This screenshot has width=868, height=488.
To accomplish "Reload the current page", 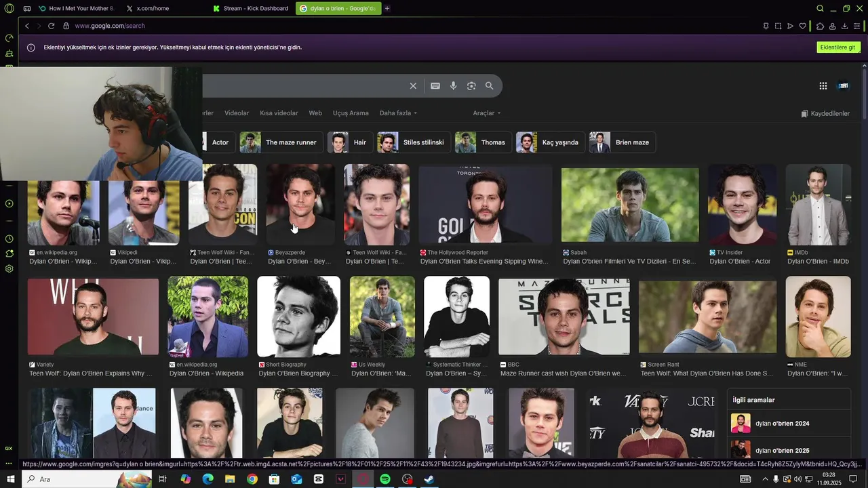I will 51,26.
